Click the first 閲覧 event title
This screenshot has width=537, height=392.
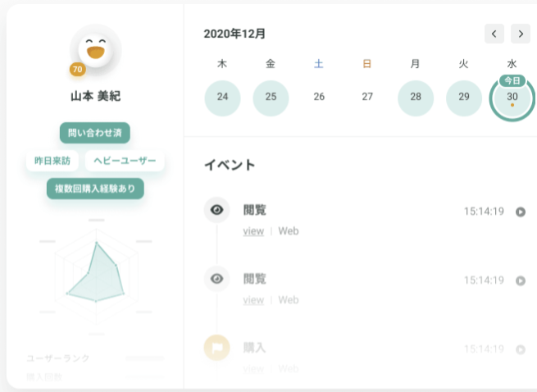254,210
